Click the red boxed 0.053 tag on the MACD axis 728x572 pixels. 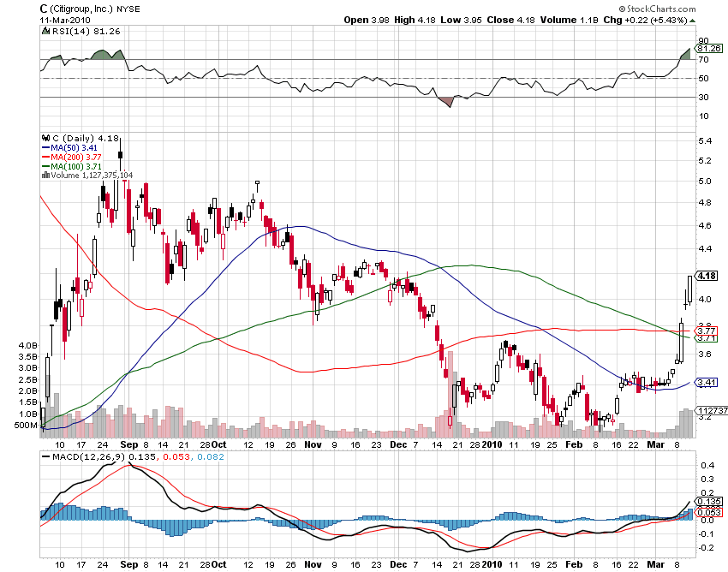[708, 513]
